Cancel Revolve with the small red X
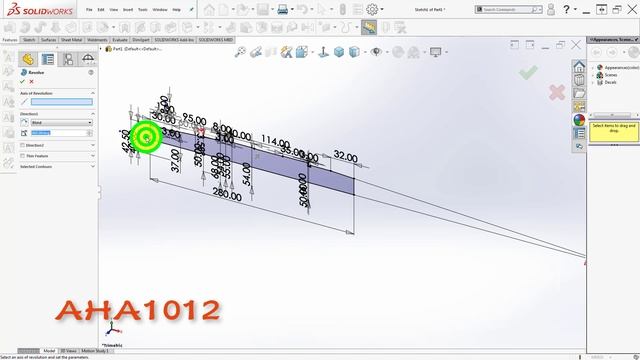 tap(31, 82)
